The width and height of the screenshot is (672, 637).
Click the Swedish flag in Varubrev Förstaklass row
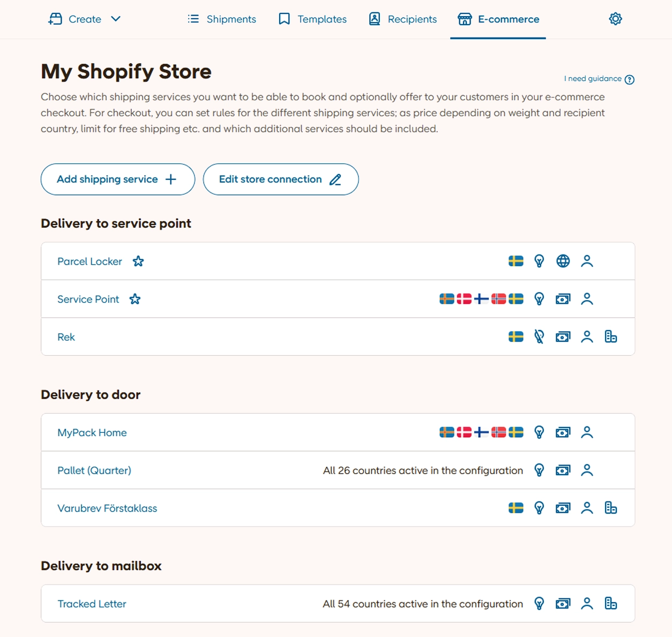click(x=516, y=508)
